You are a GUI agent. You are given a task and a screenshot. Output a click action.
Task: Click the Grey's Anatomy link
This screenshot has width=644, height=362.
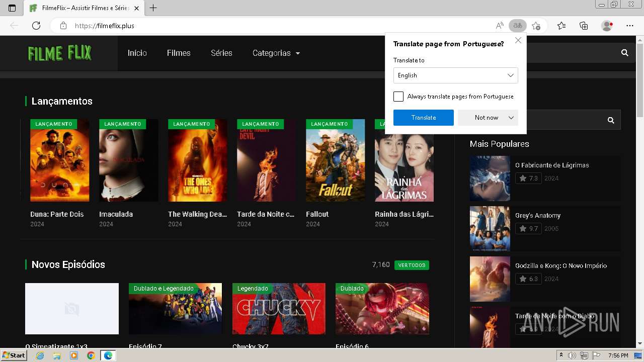538,215
